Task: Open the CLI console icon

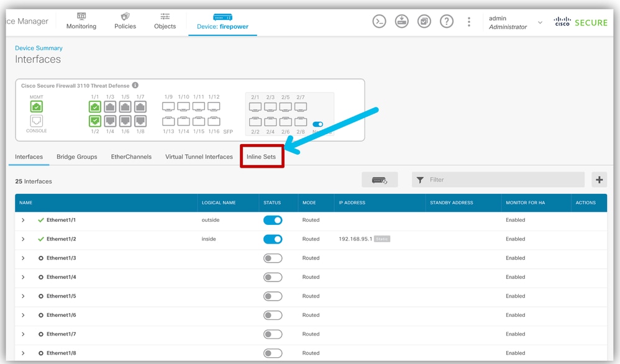Action: click(x=379, y=21)
